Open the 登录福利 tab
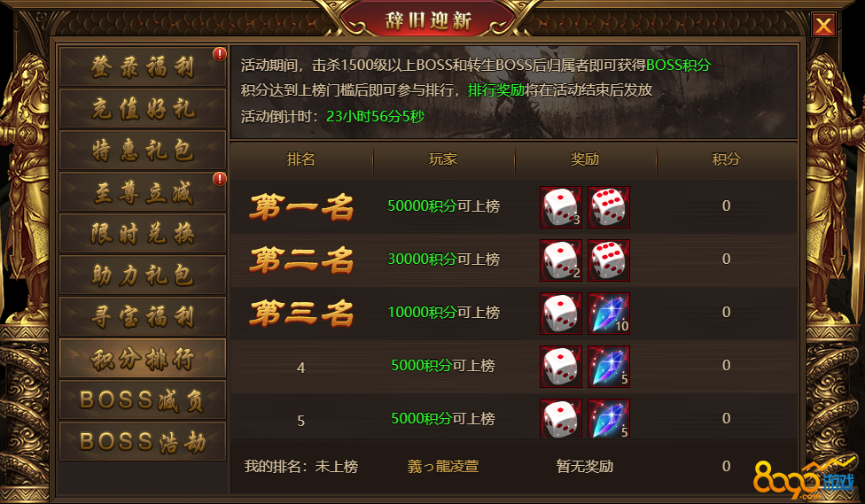Image resolution: width=865 pixels, height=504 pixels. coord(143,66)
